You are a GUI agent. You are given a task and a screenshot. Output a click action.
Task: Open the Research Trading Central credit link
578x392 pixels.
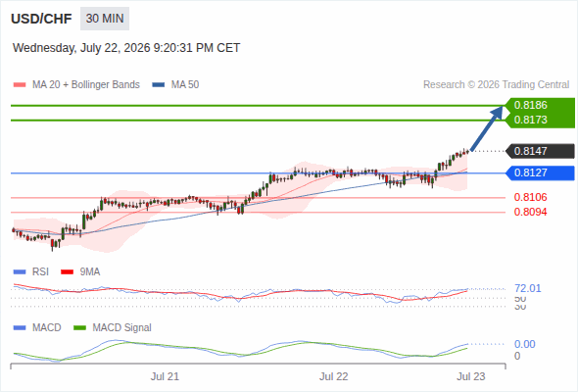(x=496, y=85)
